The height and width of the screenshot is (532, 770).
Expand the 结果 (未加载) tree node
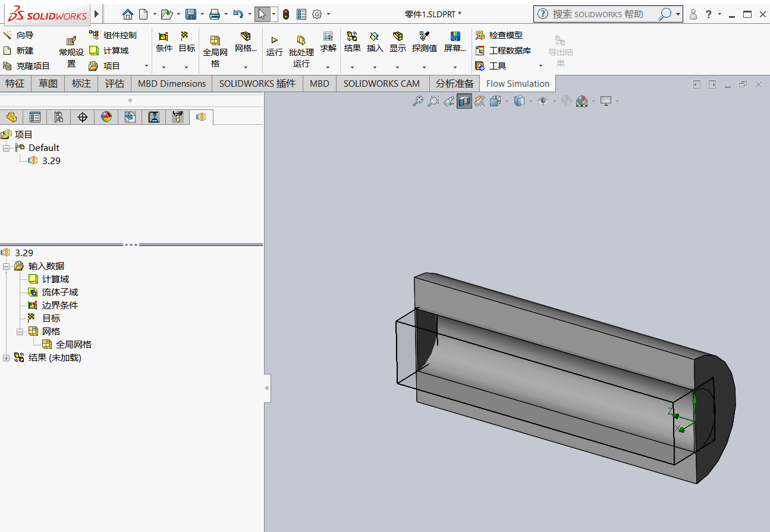(x=5, y=357)
